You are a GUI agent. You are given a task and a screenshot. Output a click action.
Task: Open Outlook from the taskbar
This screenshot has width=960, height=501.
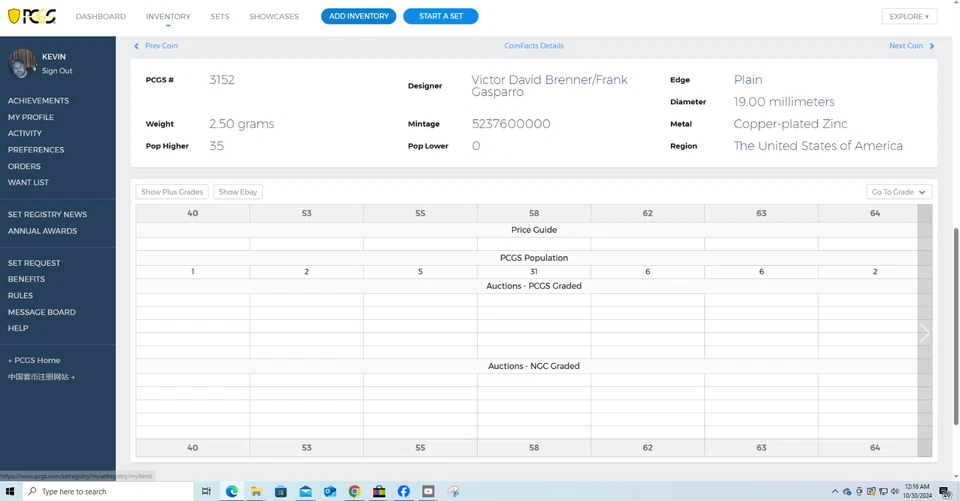[330, 491]
